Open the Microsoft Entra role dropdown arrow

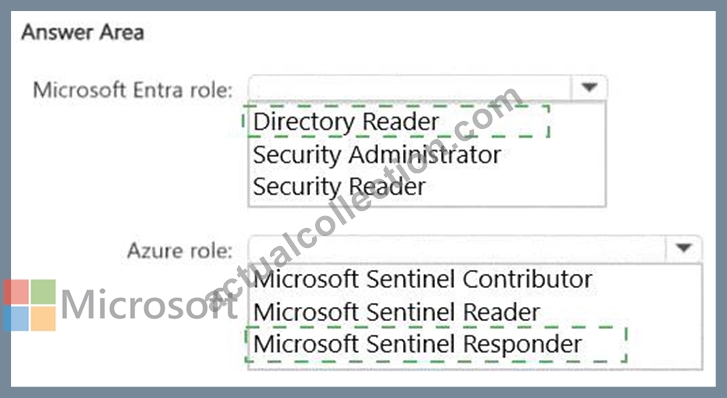coord(589,88)
